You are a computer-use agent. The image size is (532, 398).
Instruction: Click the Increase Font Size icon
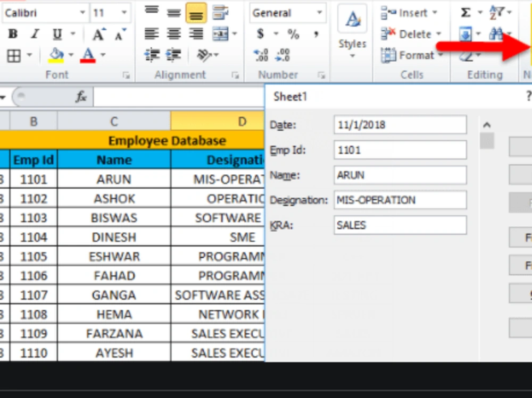[97, 33]
